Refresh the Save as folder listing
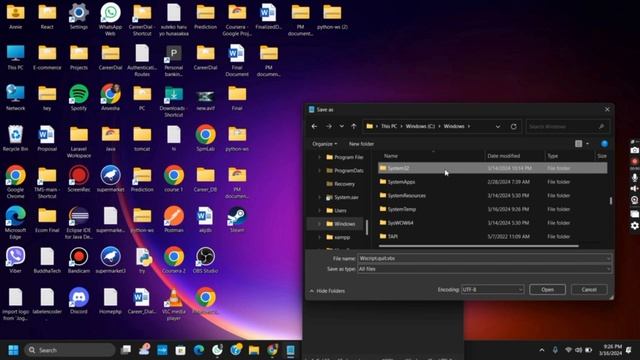The width and height of the screenshot is (640, 360). (513, 127)
